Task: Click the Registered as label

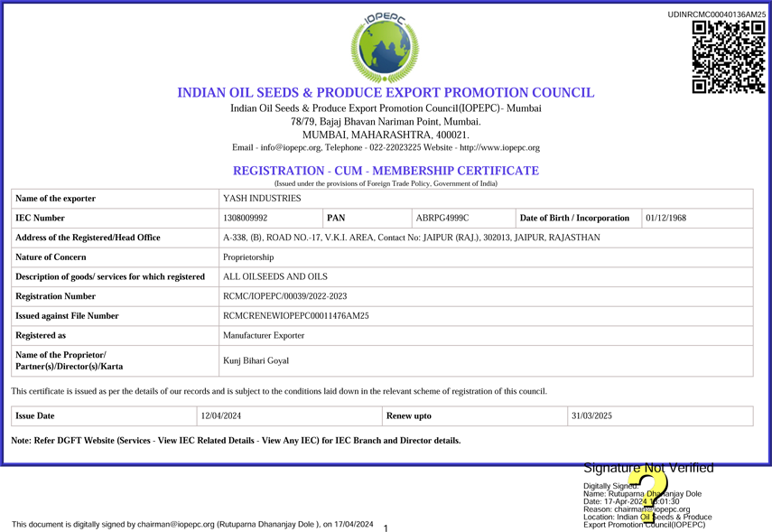Action: 41,335
